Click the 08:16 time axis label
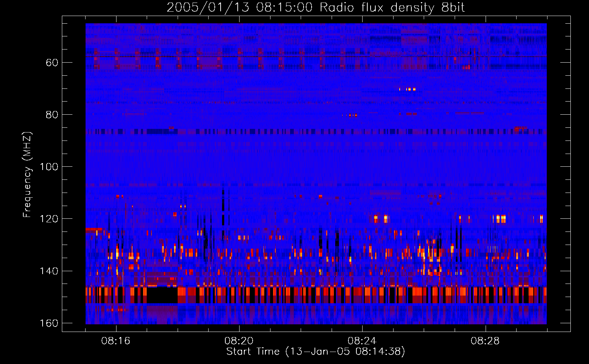The width and height of the screenshot is (589, 364). (116, 341)
